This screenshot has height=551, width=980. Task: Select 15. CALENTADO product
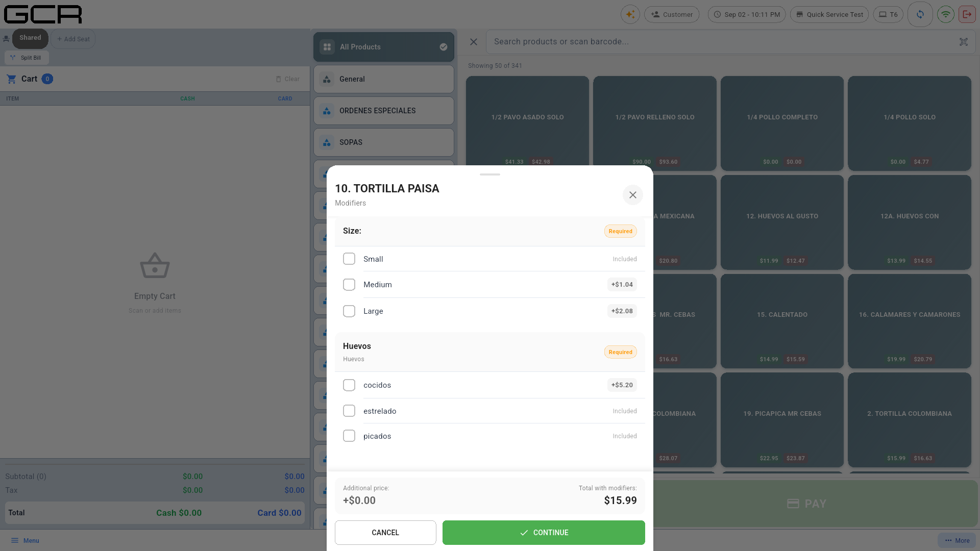click(x=782, y=321)
